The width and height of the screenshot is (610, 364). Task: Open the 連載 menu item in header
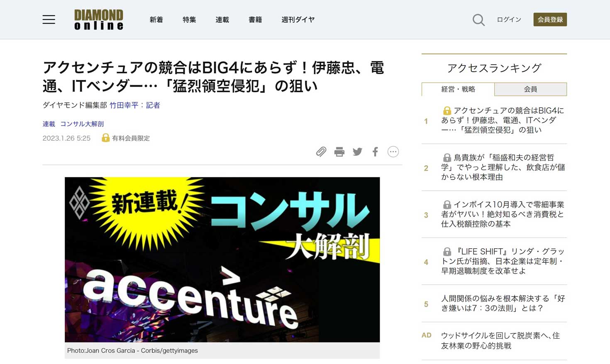[x=222, y=19]
